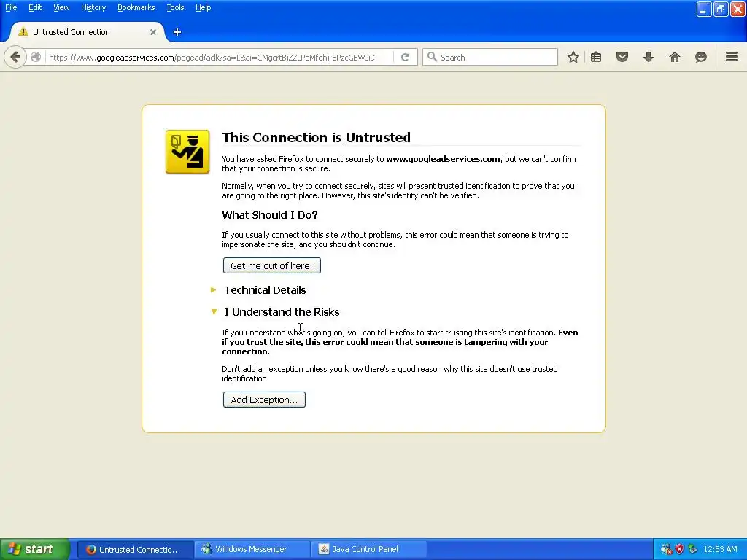The height and width of the screenshot is (560, 747).
Task: Switch to Windows Messenger taskbar item
Action: coord(252,549)
